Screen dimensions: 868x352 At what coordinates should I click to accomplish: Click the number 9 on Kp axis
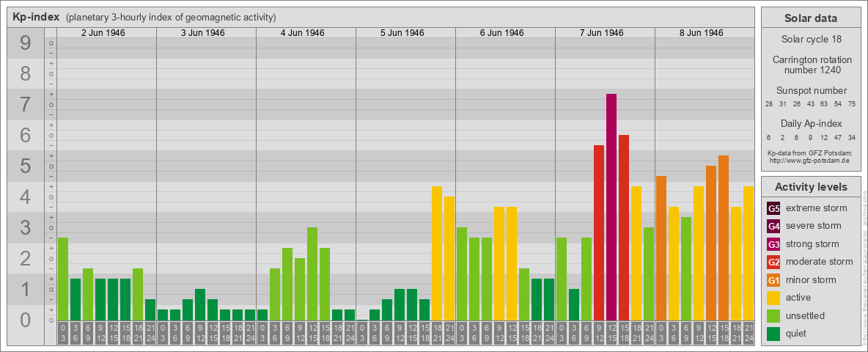[25, 44]
